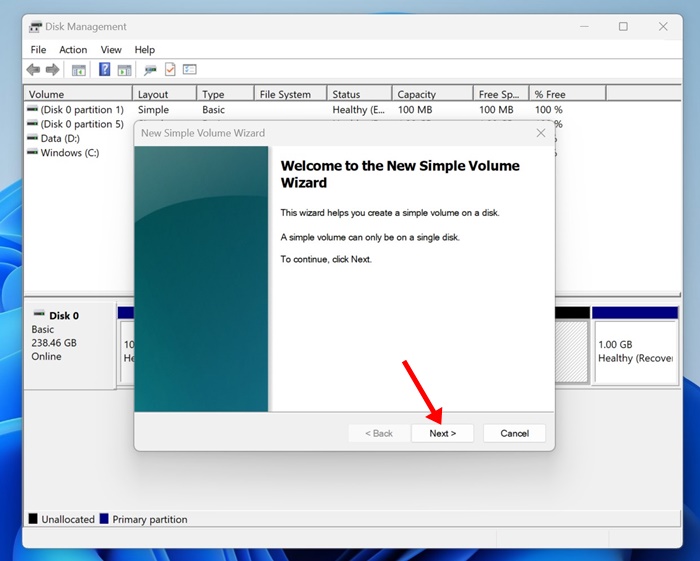
Task: Click the Disk Management title bar icon
Action: [35, 27]
